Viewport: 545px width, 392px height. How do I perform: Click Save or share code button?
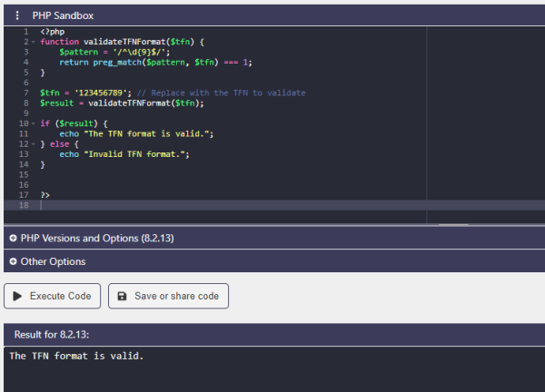[x=168, y=296]
